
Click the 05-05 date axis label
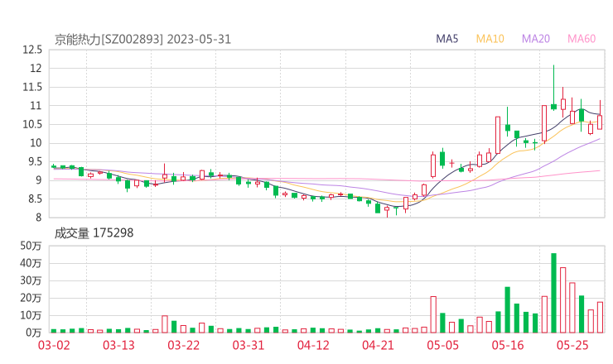coord(442,345)
